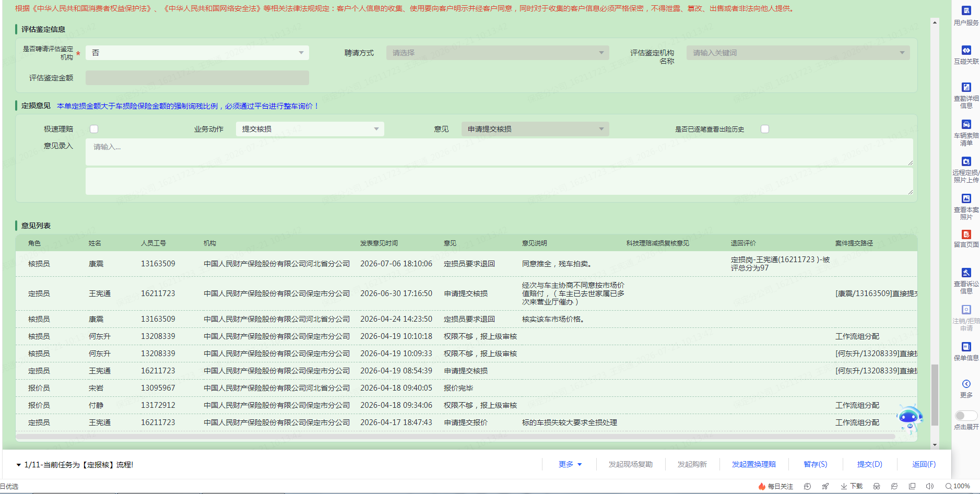Tick 是否已逐笔查看出险历史 checkbox

765,129
